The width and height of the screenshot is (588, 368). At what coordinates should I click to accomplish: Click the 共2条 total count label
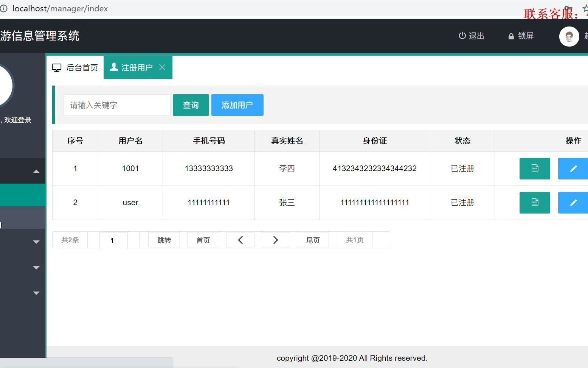click(x=70, y=240)
